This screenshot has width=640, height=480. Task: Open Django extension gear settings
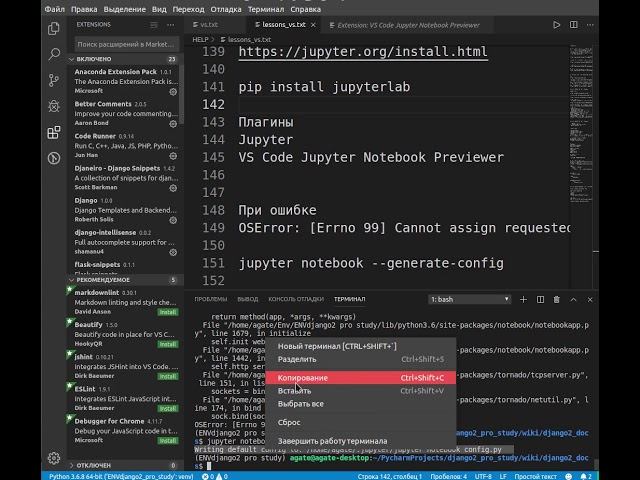point(173,220)
